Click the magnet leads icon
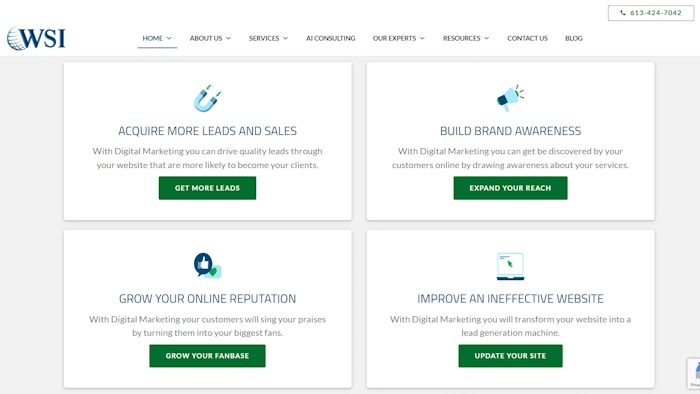 pos(207,98)
